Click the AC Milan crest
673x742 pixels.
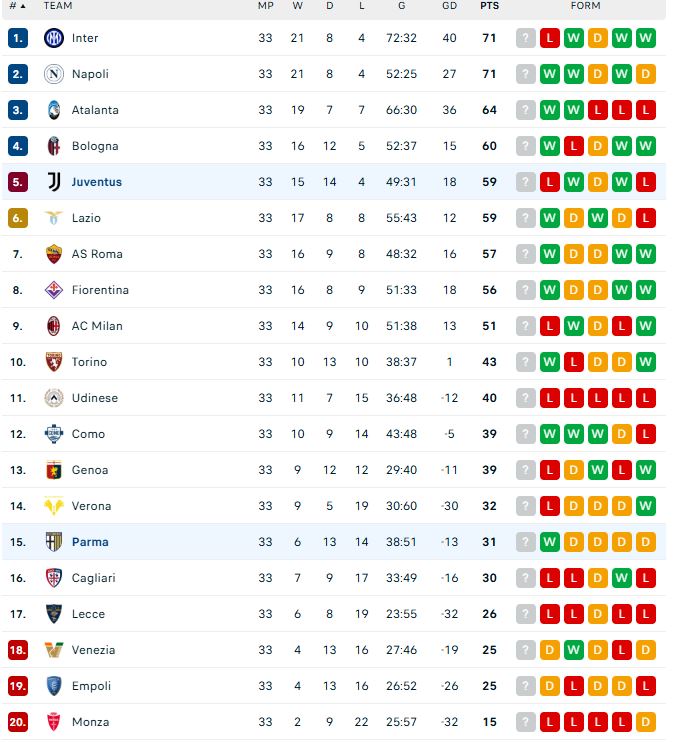click(x=53, y=326)
